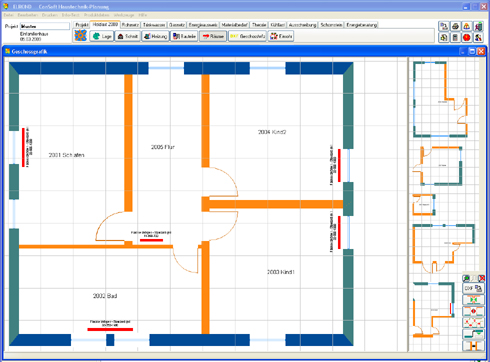Click the copy documents icon at top right
The height and width of the screenshot is (362, 490).
444,26
